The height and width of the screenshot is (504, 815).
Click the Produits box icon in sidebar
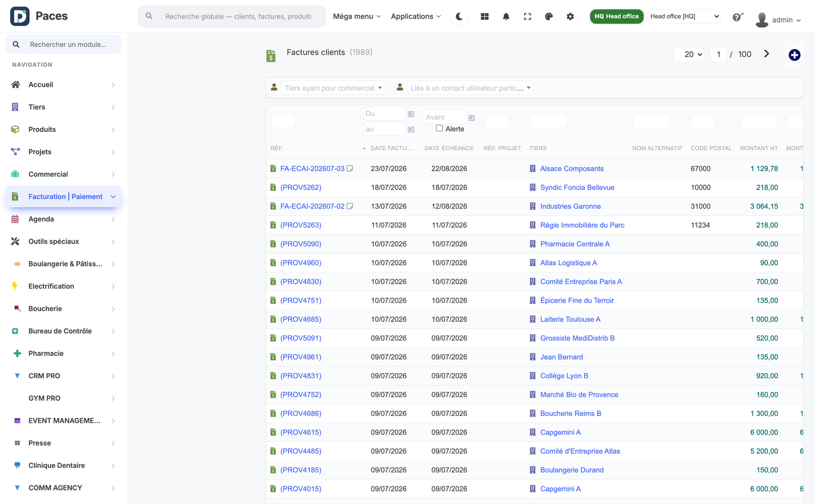coord(15,129)
